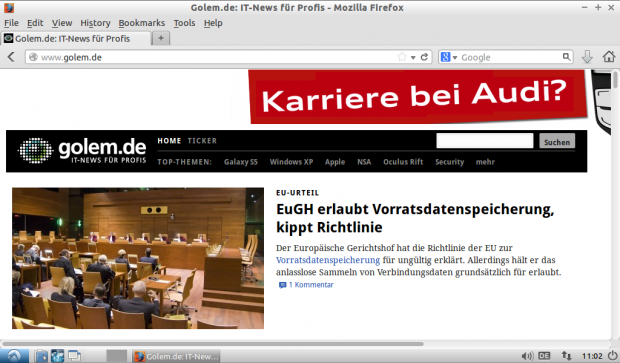Viewport: 620px width, 363px height.
Task: Bookmark this page with the star icon
Action: [x=402, y=57]
